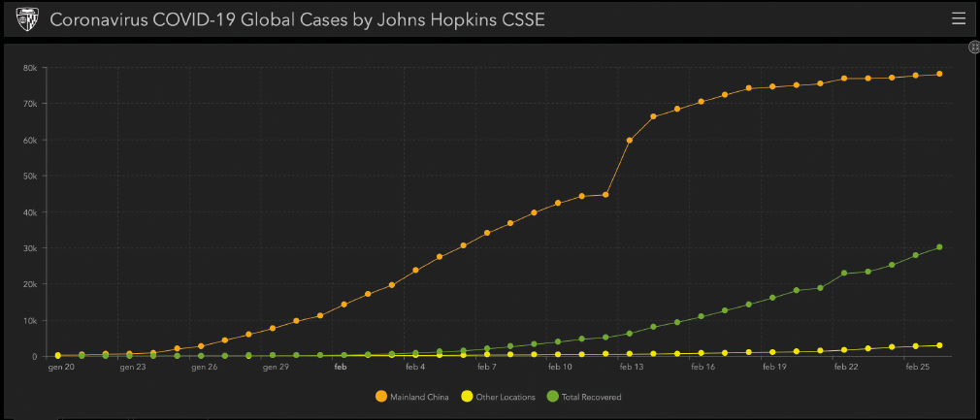Image resolution: width=980 pixels, height=420 pixels.
Task: Click the 'feb' bold axis label
Action: click(341, 368)
